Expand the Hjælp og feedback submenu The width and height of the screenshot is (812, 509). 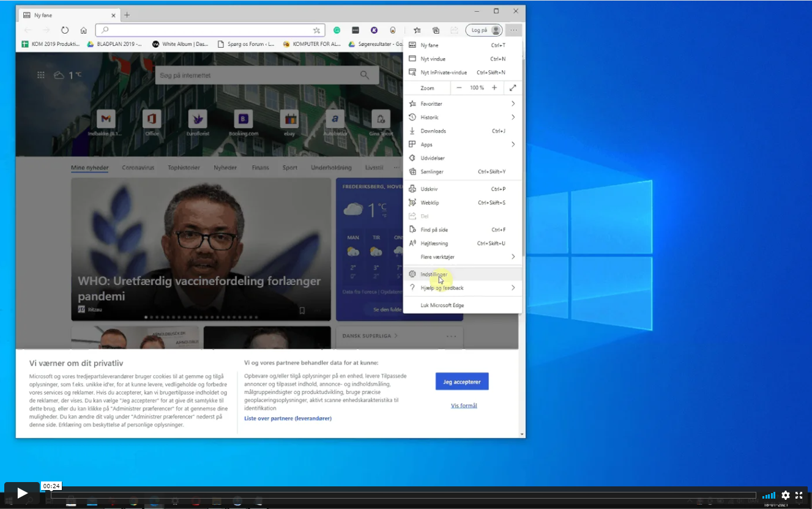[x=513, y=288]
